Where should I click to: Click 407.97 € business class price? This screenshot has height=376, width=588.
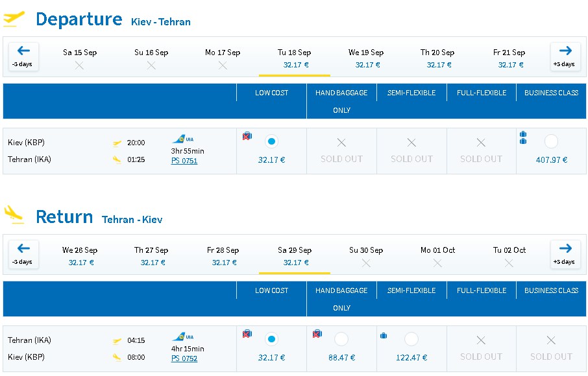[x=551, y=160]
